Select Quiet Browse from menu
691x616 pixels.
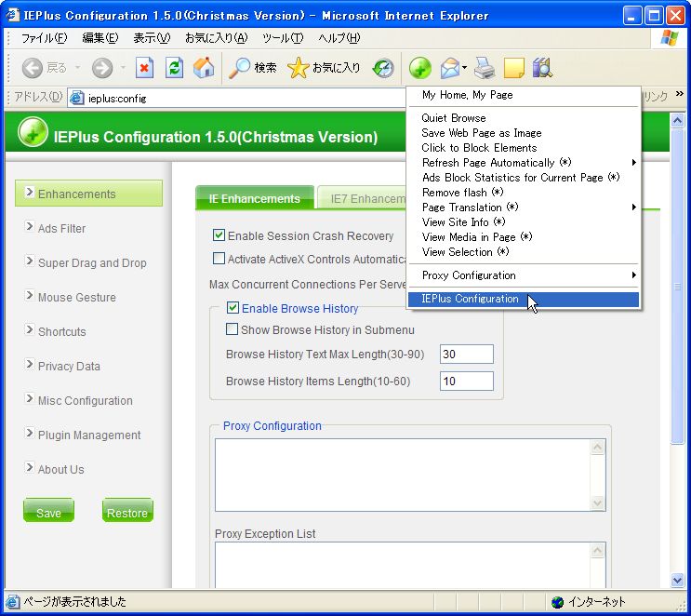(x=524, y=118)
